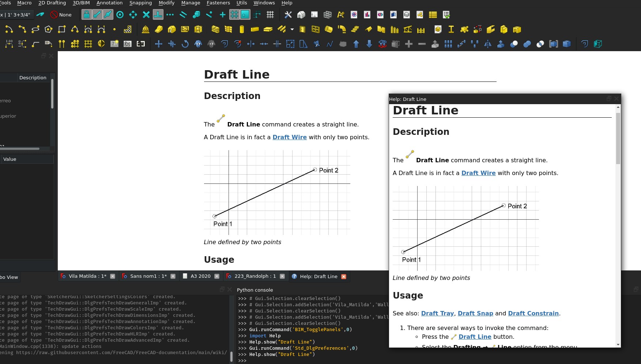Select the Draft Rectangle tool
This screenshot has height=364, width=641.
point(62,29)
